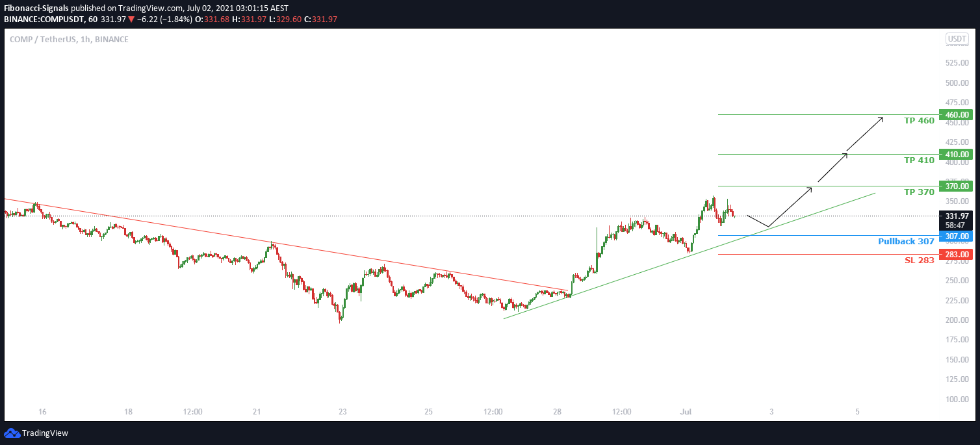This screenshot has width=980, height=445.
Task: Select the green 460.00 price label
Action: (x=956, y=115)
